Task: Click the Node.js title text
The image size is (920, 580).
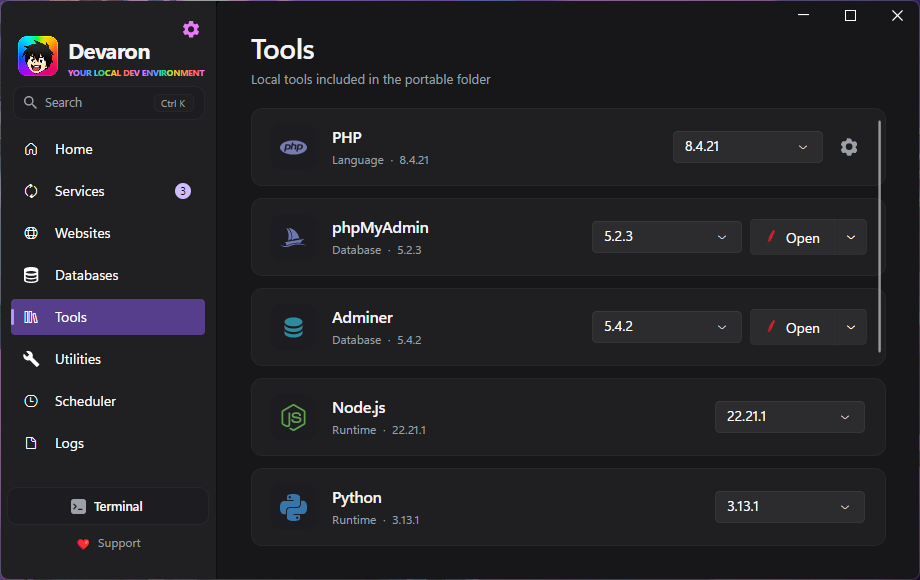Action: click(358, 408)
